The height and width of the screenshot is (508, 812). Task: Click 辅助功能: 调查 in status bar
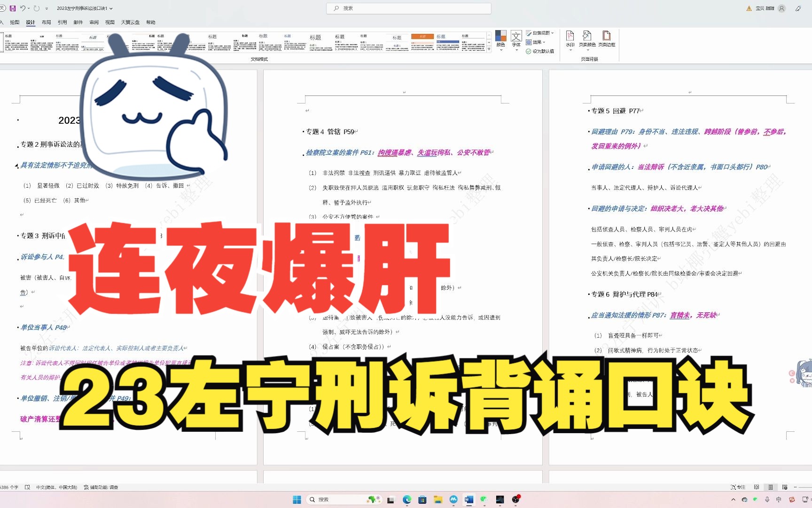pos(101,487)
